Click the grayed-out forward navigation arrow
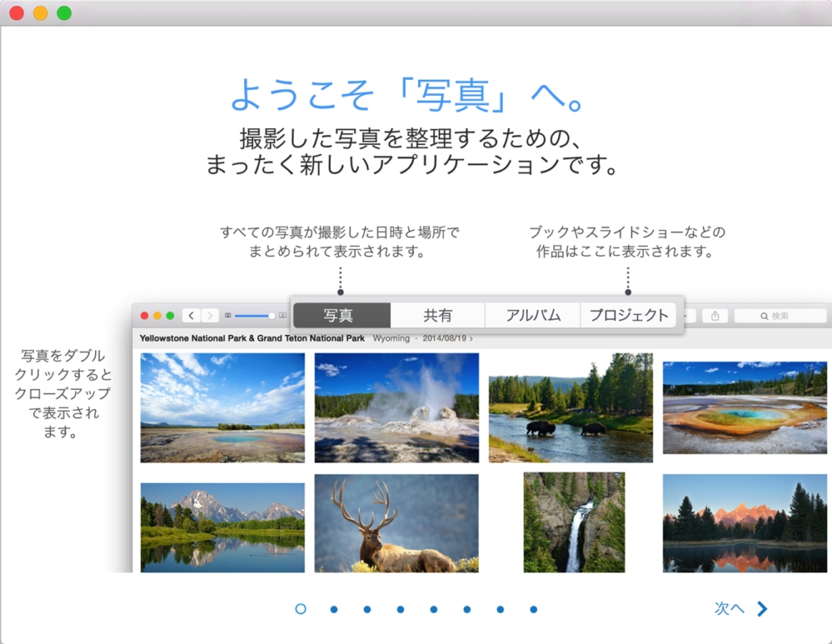This screenshot has width=832, height=644. pos(209,315)
